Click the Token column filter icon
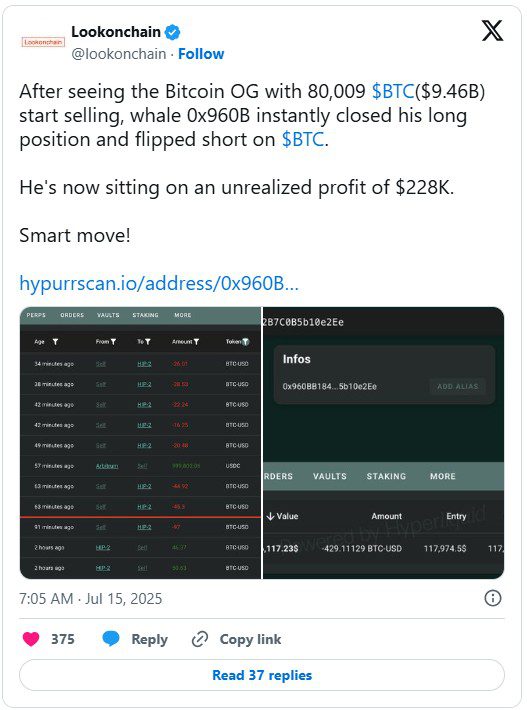The width and height of the screenshot is (527, 710). pyautogui.click(x=245, y=342)
